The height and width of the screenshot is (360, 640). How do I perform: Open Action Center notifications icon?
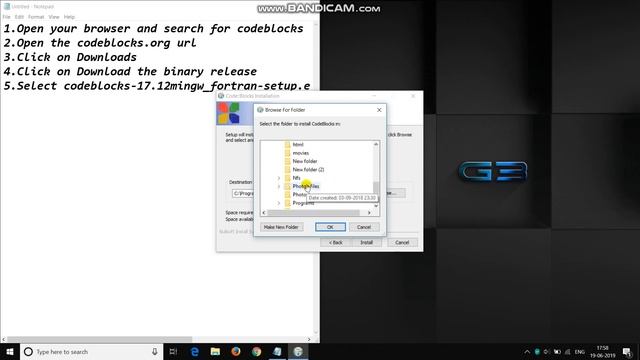627,352
